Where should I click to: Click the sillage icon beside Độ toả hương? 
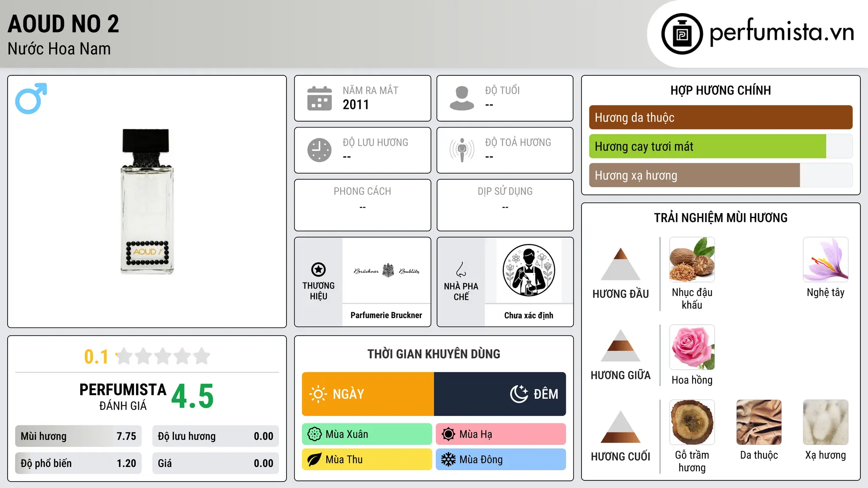(462, 150)
